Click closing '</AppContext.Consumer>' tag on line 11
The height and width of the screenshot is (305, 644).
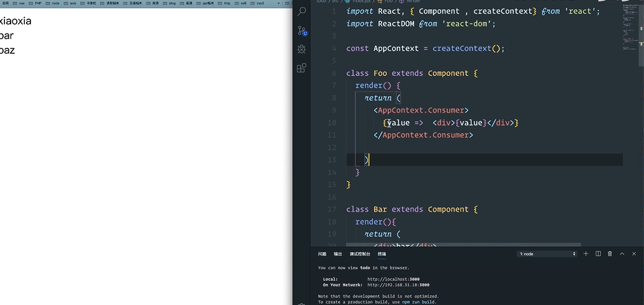pyautogui.click(x=424, y=135)
